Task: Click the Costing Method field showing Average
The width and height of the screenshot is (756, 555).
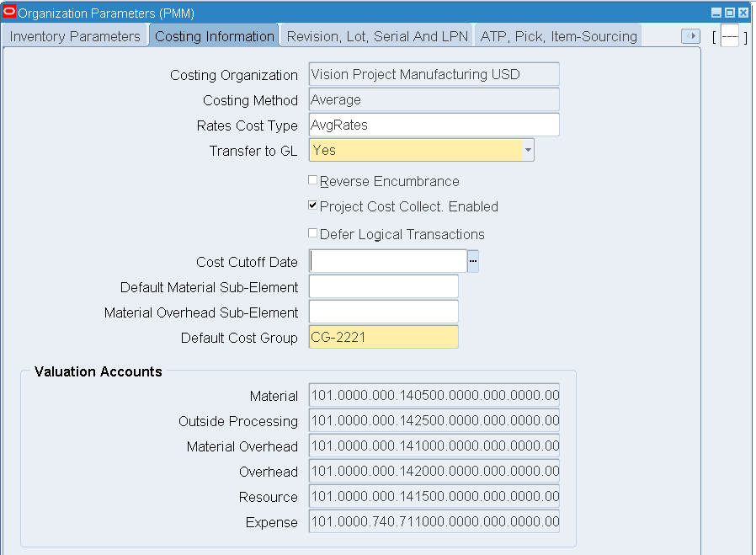Action: (434, 100)
